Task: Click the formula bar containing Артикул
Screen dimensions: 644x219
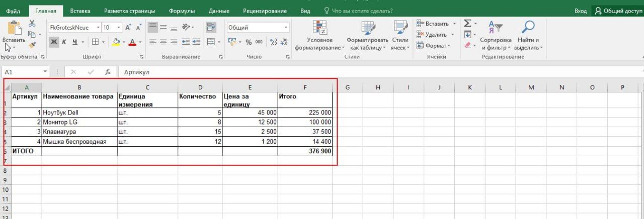Action: [x=380, y=72]
